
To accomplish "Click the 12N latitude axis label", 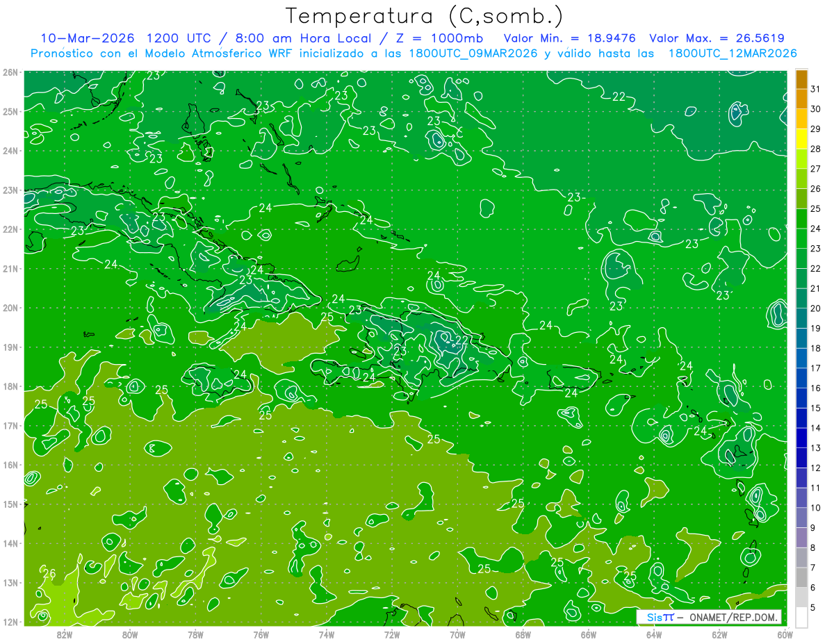I will click(x=10, y=622).
